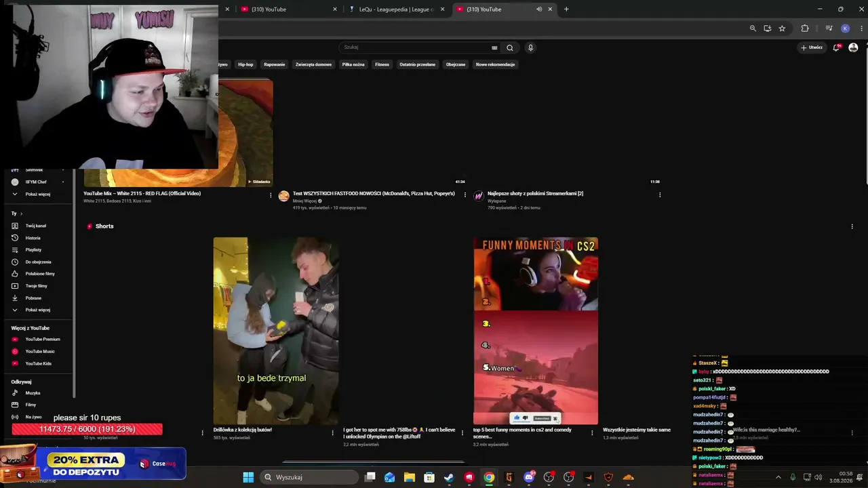The image size is (868, 488).
Task: Open Steam from the taskbar
Action: pyautogui.click(x=449, y=477)
